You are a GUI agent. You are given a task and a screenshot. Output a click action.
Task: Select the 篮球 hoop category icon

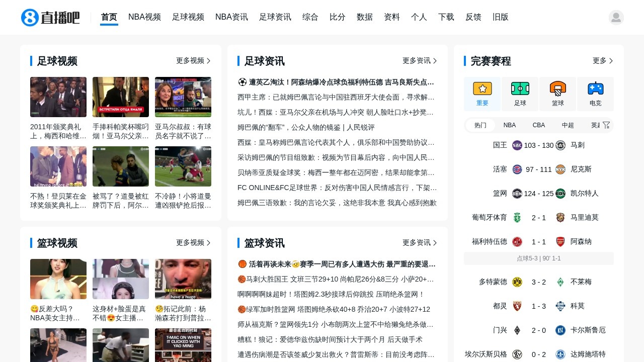coord(558,88)
